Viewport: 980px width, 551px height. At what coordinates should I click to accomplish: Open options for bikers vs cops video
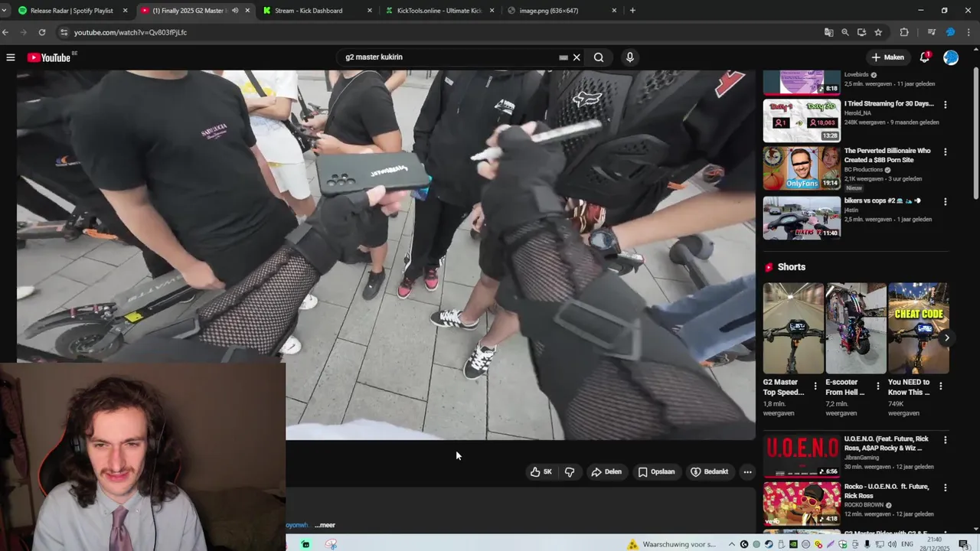pyautogui.click(x=945, y=202)
